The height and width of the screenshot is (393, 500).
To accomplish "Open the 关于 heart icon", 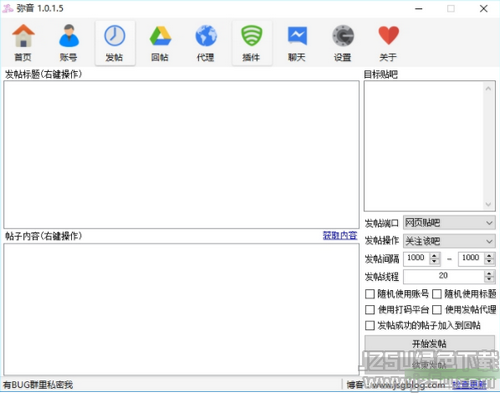I will [388, 43].
